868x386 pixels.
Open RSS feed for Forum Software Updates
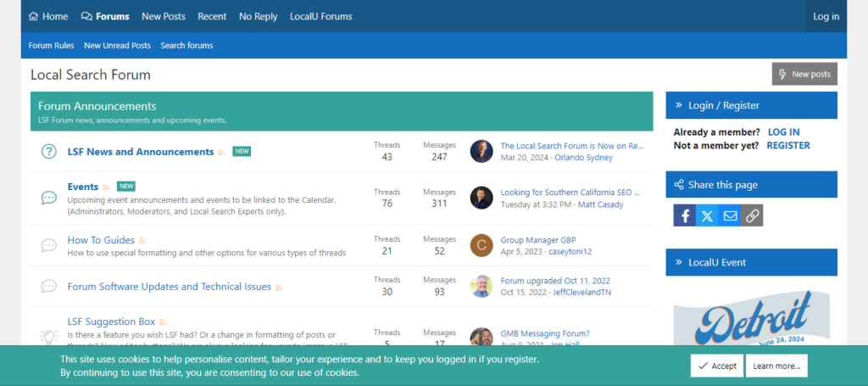pyautogui.click(x=279, y=288)
